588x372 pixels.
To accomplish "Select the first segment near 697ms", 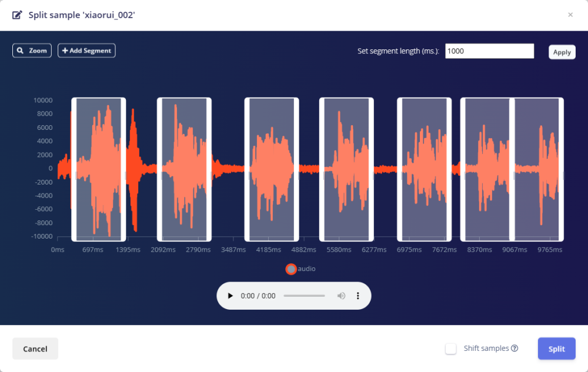I will (x=99, y=169).
